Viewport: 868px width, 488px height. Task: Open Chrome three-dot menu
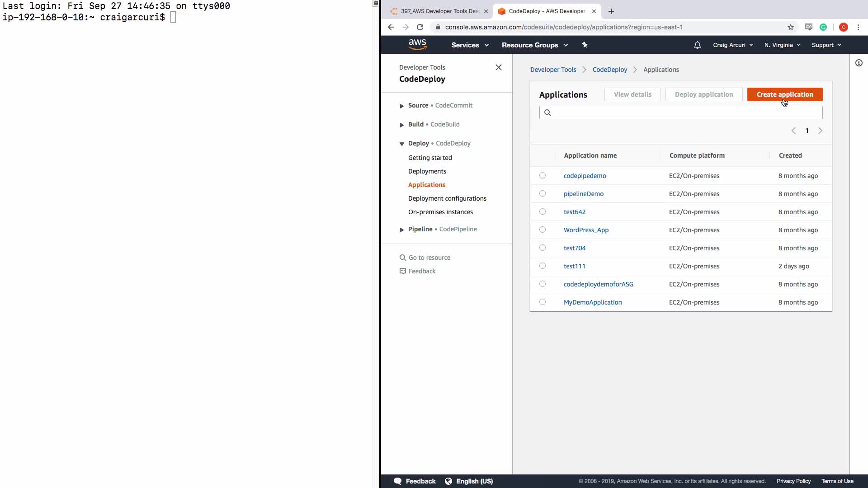click(x=858, y=27)
